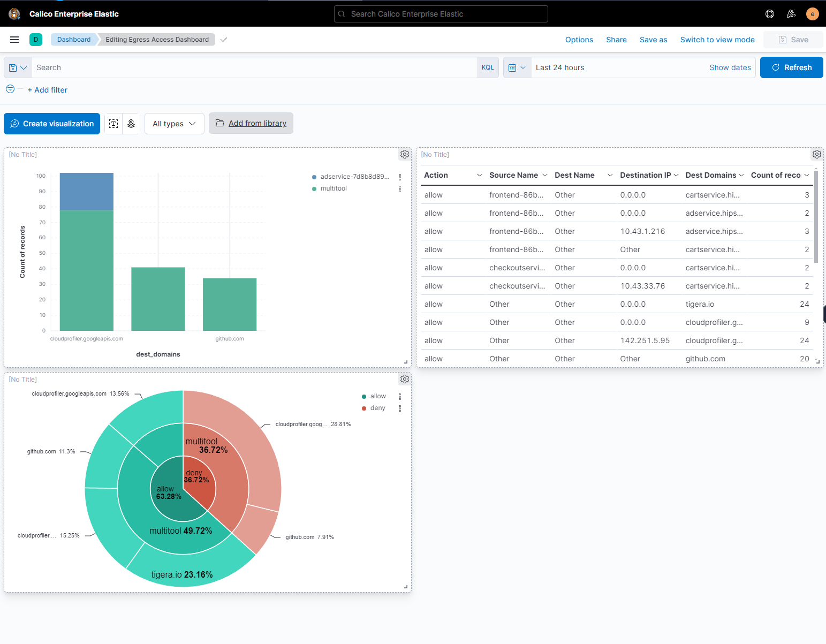Open the What's new newsfeed
This screenshot has width=826, height=644.
tap(791, 13)
